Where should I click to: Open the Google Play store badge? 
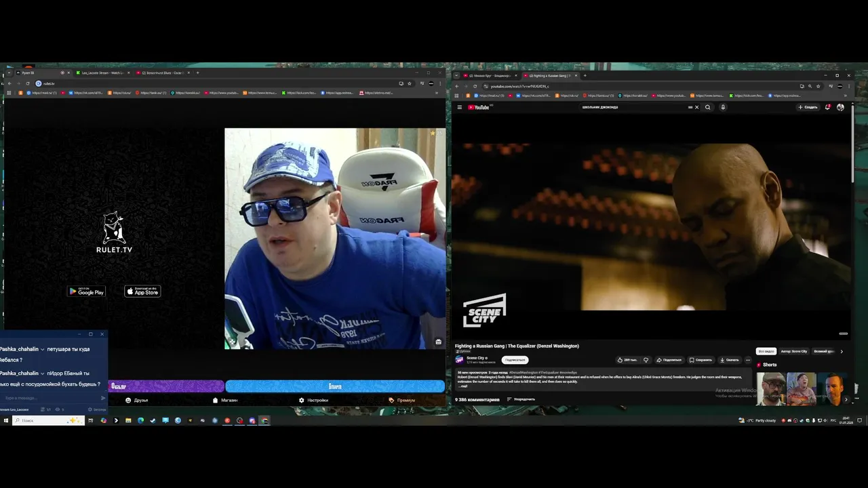(86, 291)
